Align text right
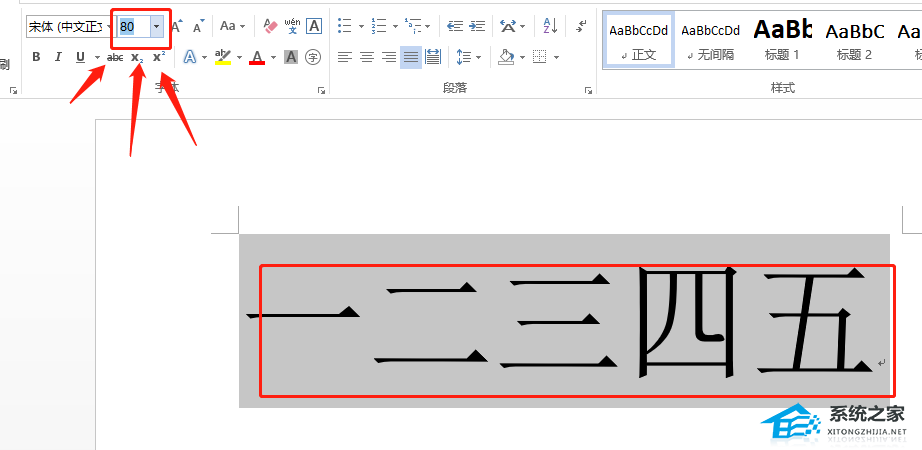 389,57
